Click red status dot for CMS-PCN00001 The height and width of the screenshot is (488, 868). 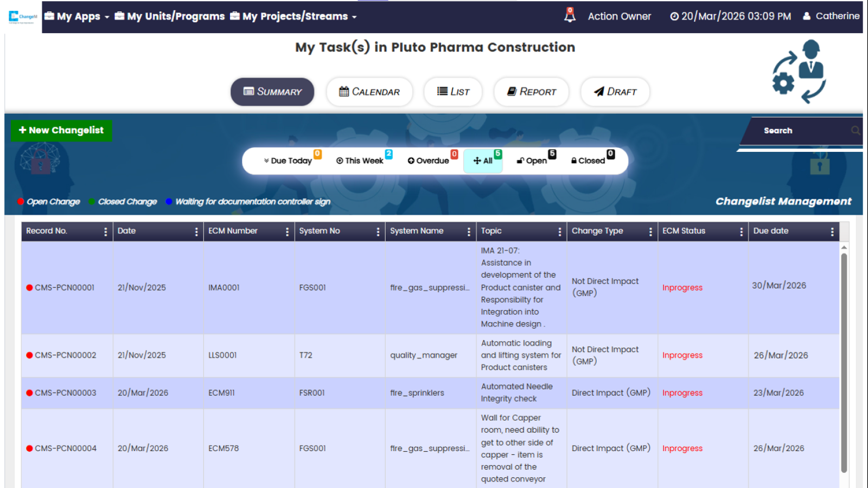point(29,288)
